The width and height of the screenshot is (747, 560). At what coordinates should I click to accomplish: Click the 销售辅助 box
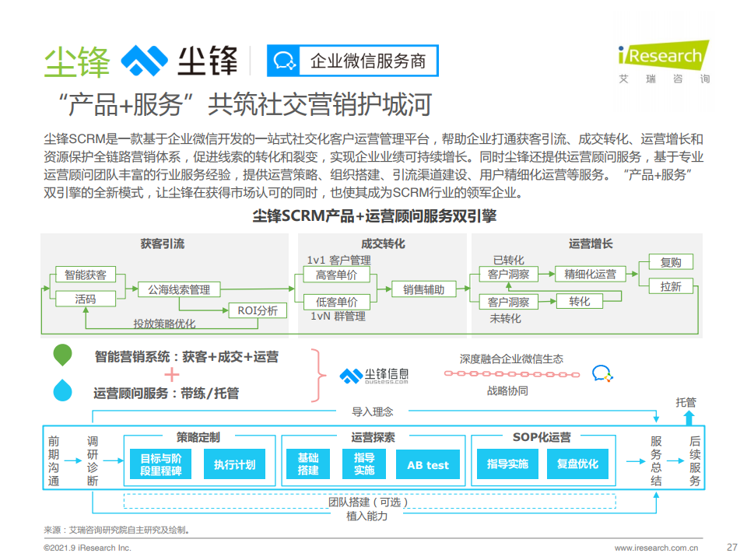[x=423, y=289]
